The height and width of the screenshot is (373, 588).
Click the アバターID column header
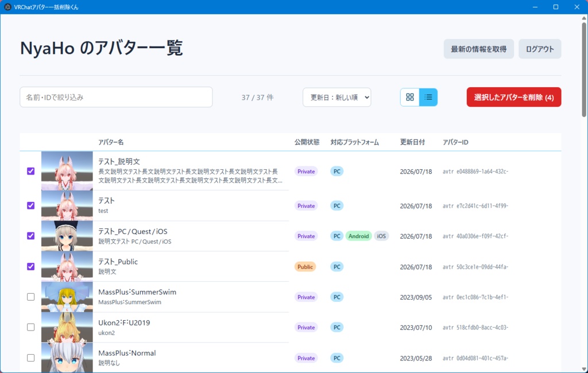click(x=455, y=142)
